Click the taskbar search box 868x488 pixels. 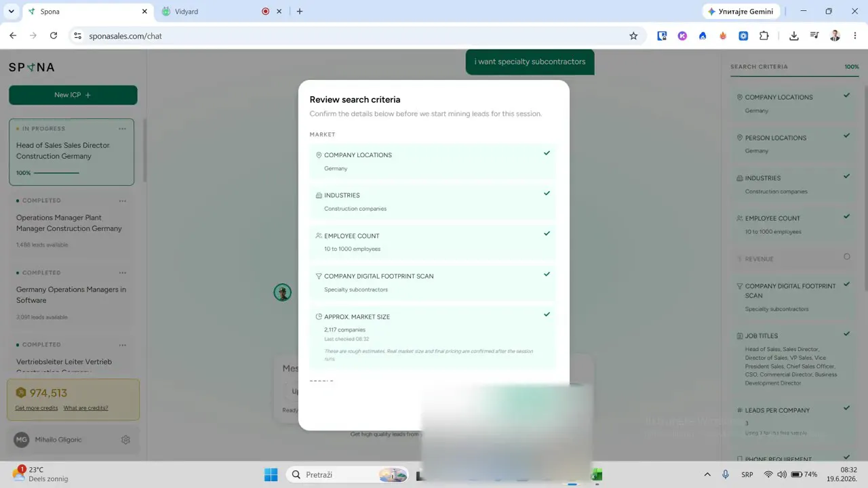(348, 474)
